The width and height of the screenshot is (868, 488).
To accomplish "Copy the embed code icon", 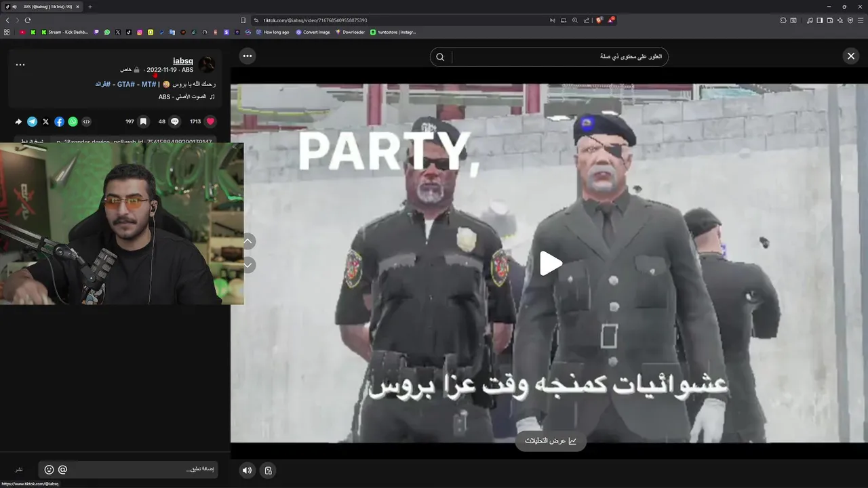I will (x=87, y=122).
